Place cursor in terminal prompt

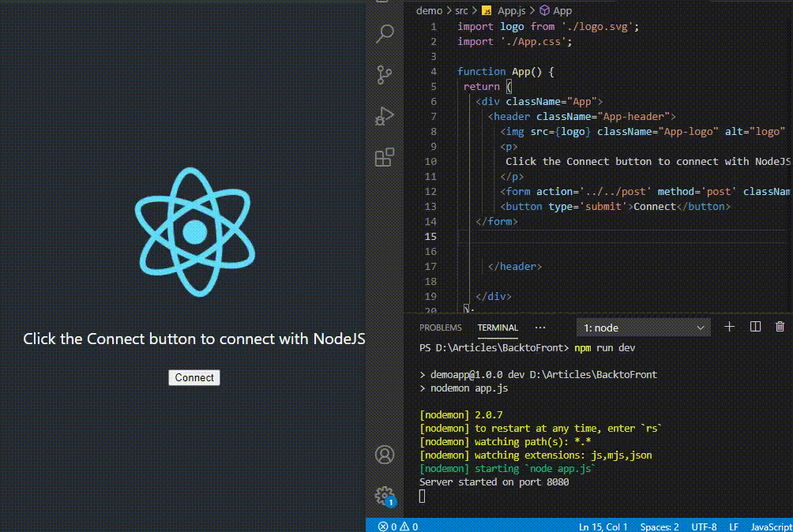point(423,496)
